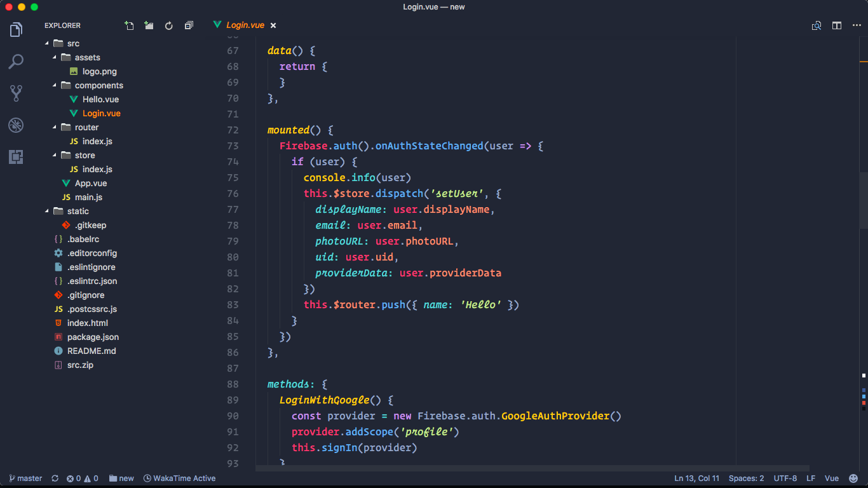The height and width of the screenshot is (488, 868).
Task: Split the editor to the side
Action: [x=837, y=25]
